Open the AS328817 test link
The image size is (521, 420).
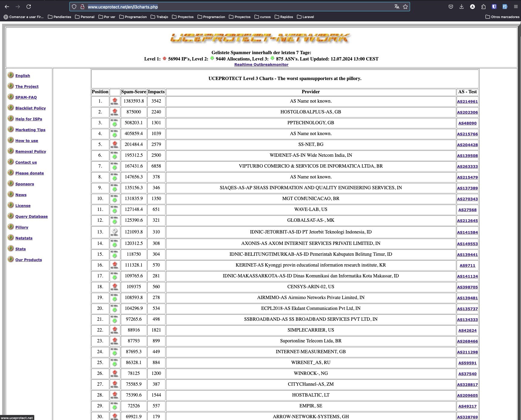467,384
